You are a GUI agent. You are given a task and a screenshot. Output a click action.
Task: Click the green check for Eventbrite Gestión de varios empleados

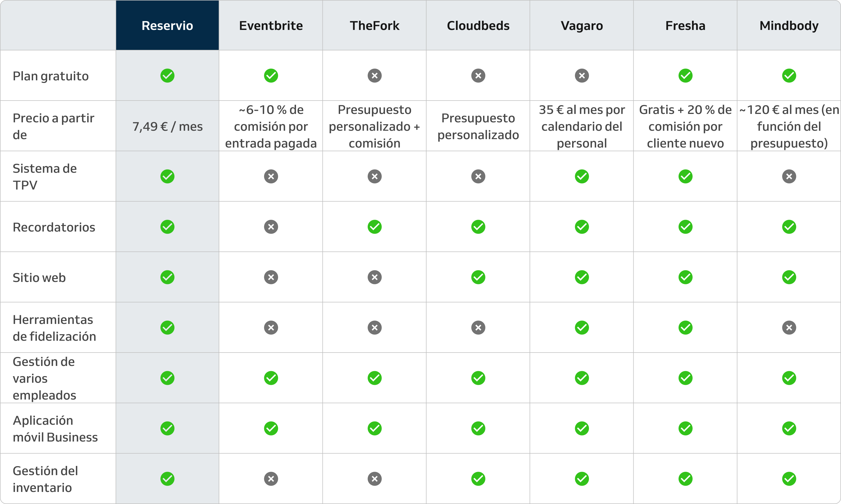coord(271,378)
